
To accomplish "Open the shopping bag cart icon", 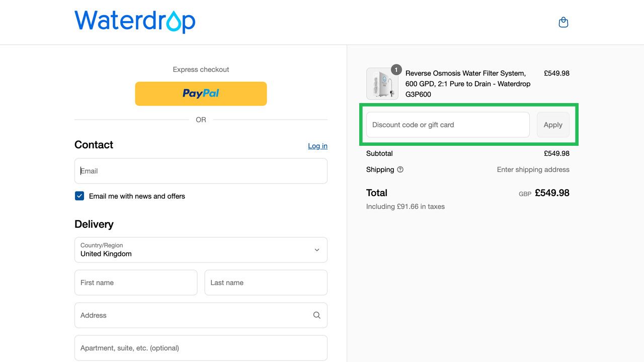I will 563,22.
